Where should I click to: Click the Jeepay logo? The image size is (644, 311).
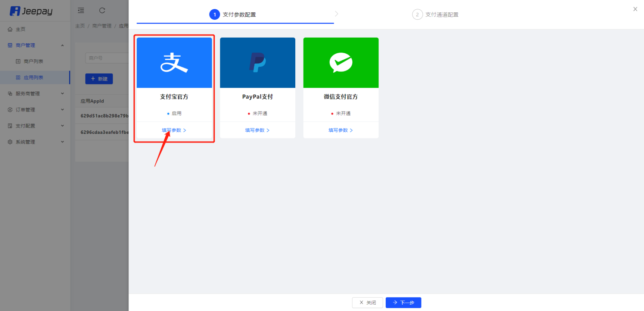click(x=31, y=11)
